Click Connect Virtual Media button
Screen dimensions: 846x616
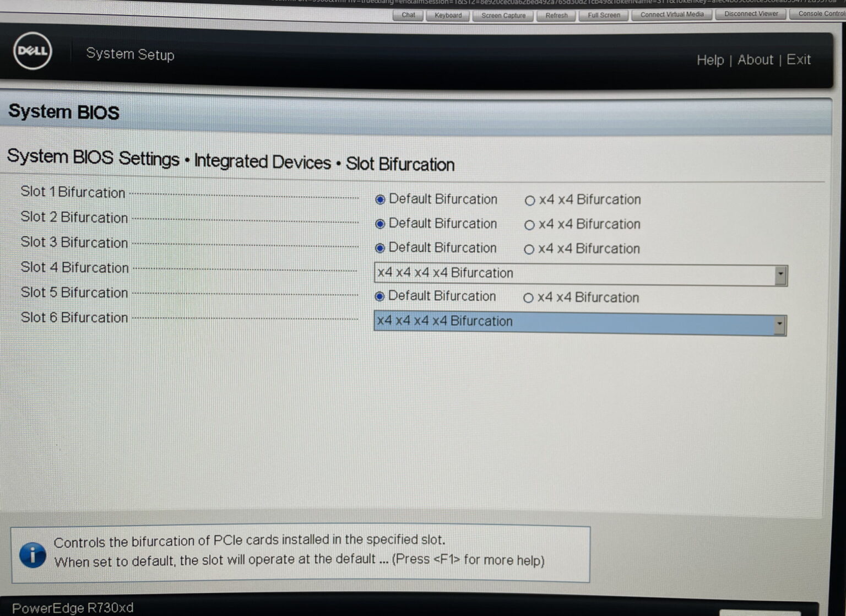[671, 15]
